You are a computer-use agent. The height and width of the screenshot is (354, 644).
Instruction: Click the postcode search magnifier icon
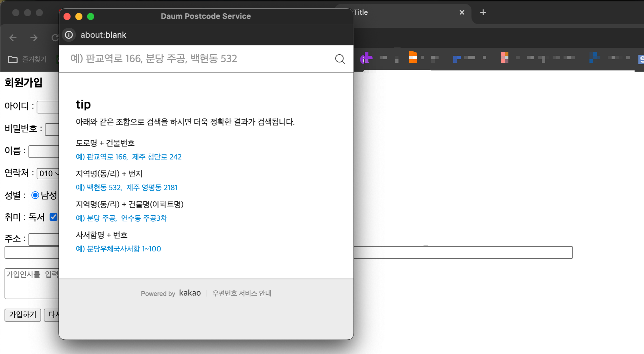pyautogui.click(x=340, y=59)
